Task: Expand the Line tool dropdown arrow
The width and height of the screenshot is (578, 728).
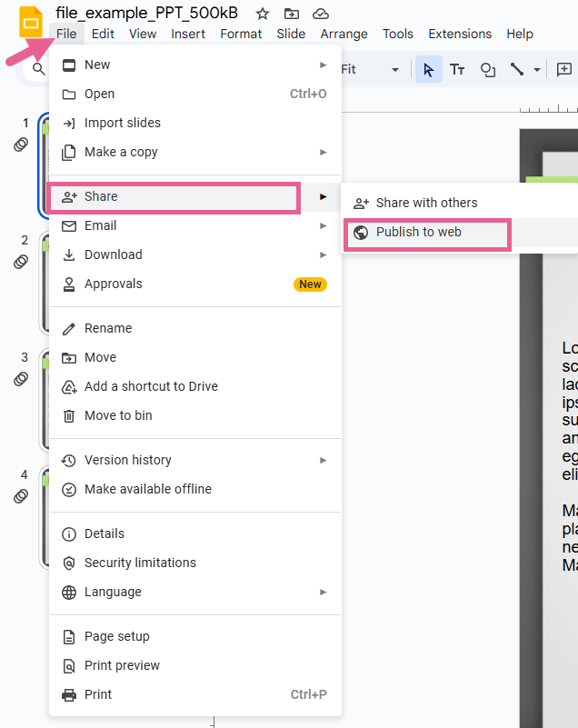Action: 537,70
